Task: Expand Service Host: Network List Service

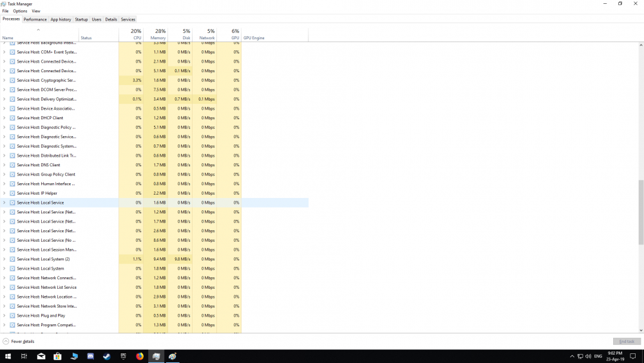Action: pos(4,288)
